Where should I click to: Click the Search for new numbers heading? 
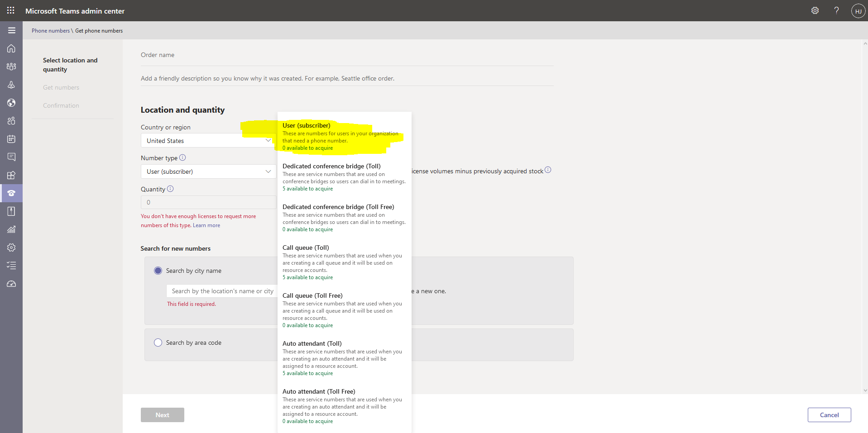tap(176, 248)
